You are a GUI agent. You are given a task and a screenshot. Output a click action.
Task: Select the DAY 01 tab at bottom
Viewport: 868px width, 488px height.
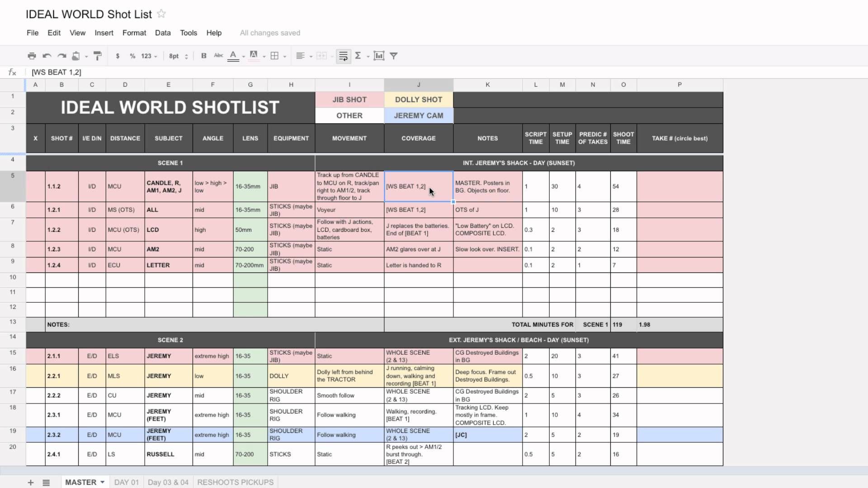pos(126,482)
